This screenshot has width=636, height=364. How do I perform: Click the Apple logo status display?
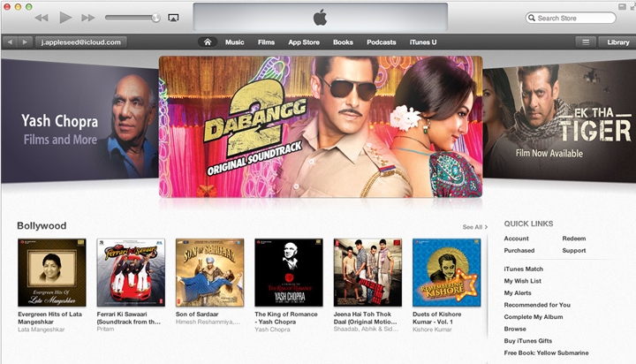point(321,18)
